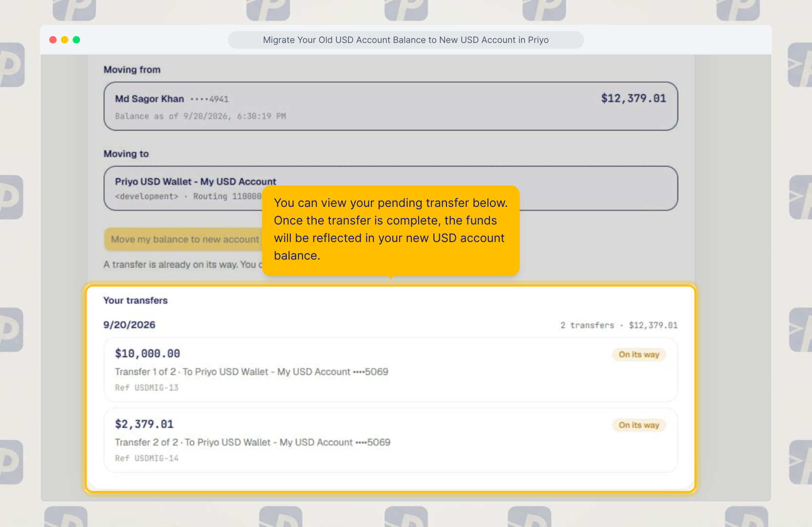
Task: Click the '2 transfers · $12,379.01' summary
Action: click(619, 325)
